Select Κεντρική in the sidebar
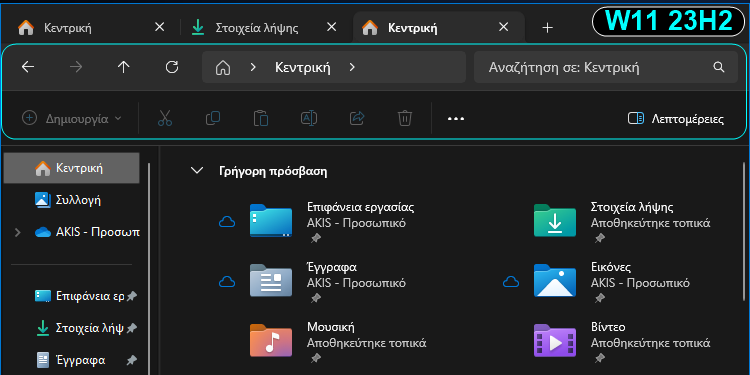The image size is (750, 375). point(71,168)
